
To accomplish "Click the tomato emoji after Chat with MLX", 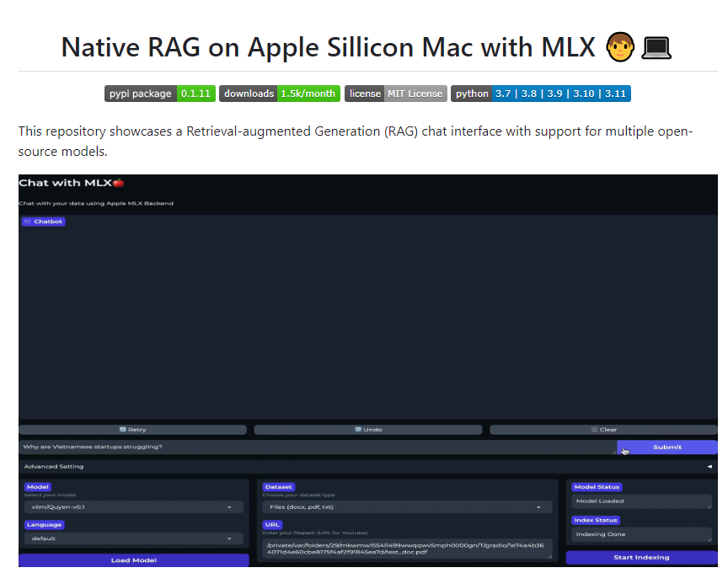I will (119, 183).
